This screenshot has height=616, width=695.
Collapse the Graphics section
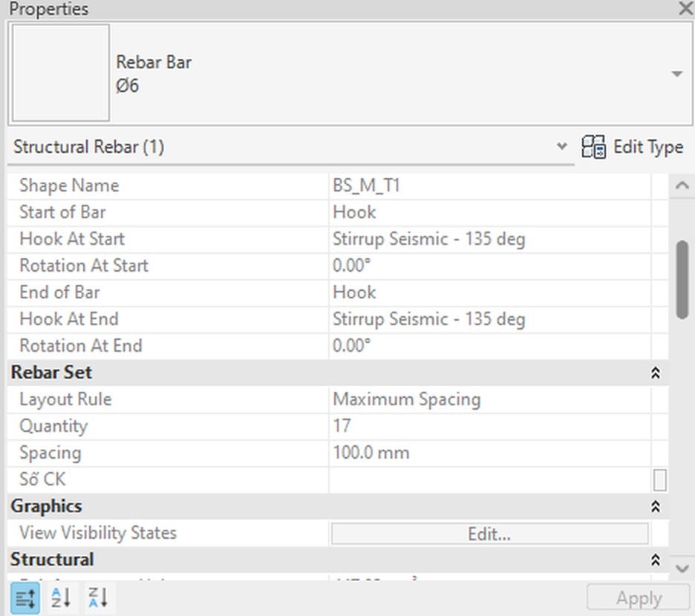[x=656, y=507]
